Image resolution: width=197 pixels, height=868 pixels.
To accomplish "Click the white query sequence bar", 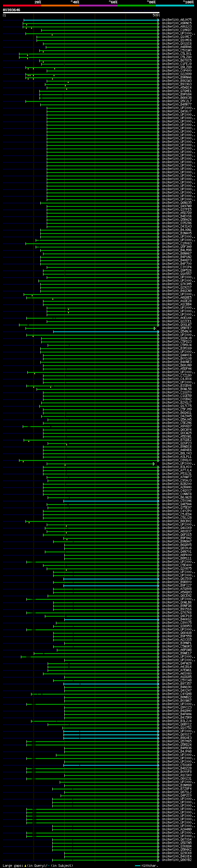I will [81, 13].
